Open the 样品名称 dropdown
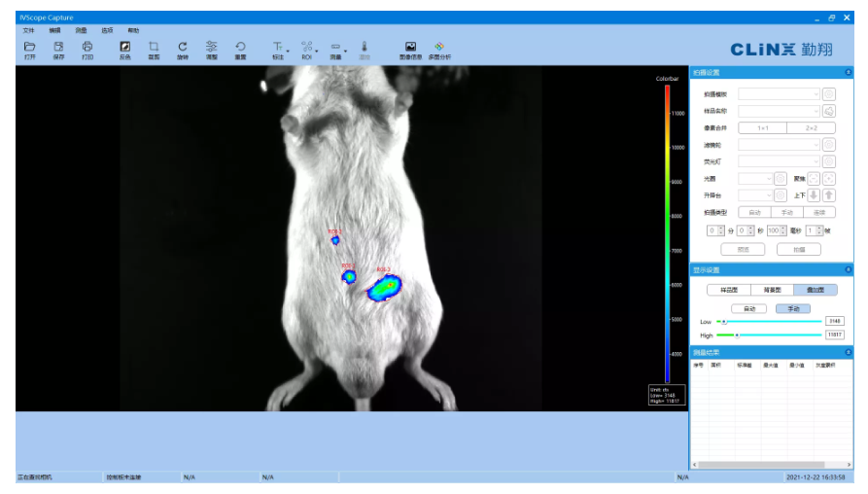 pos(779,111)
